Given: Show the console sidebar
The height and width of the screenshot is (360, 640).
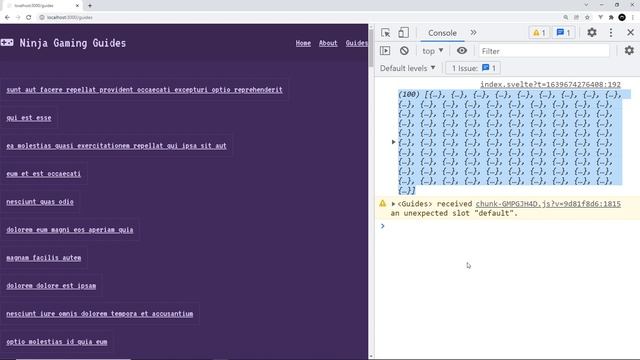Looking at the screenshot, I should pos(385,51).
